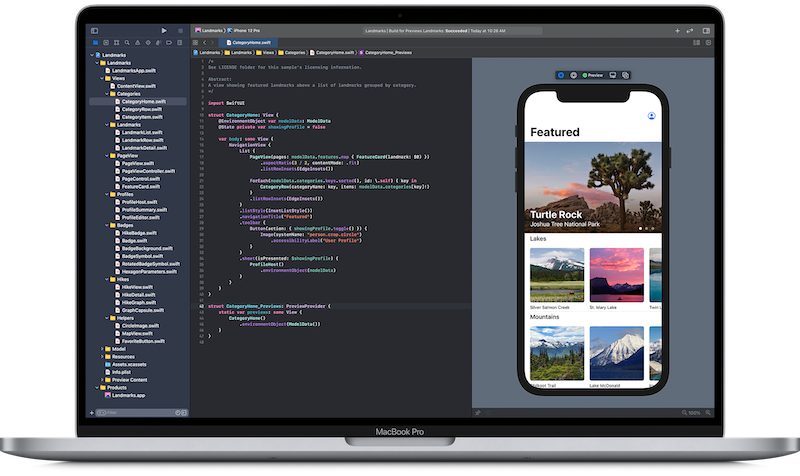Toggle the inspector panel in the toolbar
Image resolution: width=800 pixels, height=476 pixels.
point(706,31)
